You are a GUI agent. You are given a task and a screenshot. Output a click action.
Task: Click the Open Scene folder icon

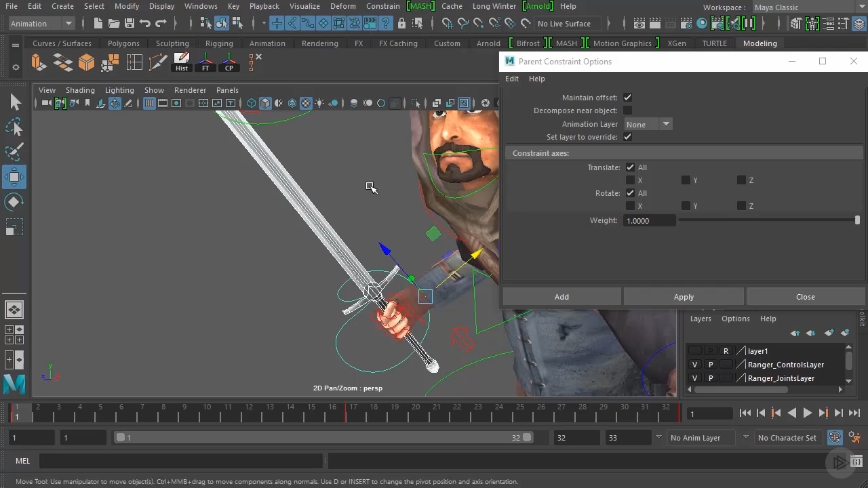(x=114, y=24)
